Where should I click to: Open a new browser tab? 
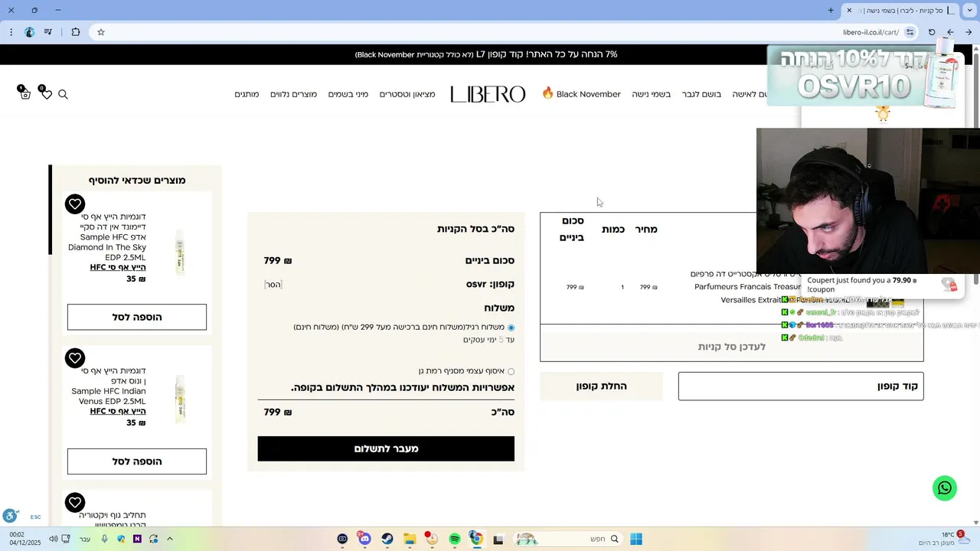(831, 10)
